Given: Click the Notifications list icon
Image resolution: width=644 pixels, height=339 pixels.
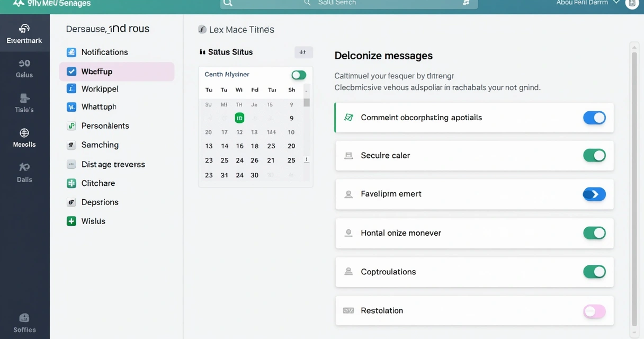Looking at the screenshot, I should pos(71,52).
